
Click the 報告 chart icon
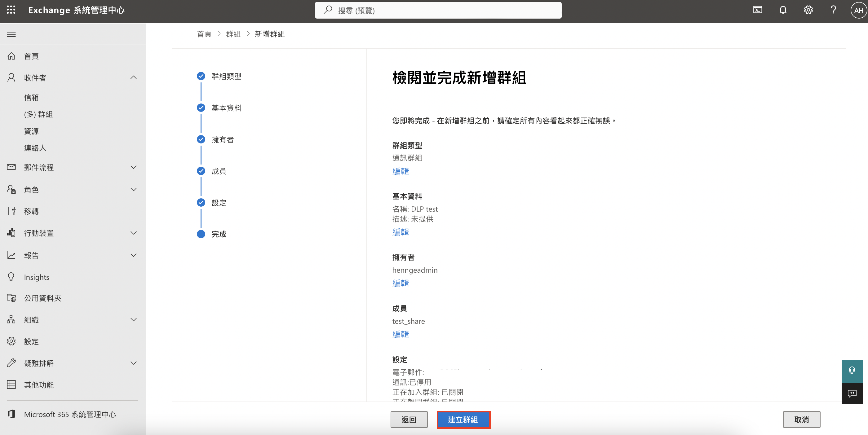(x=11, y=255)
